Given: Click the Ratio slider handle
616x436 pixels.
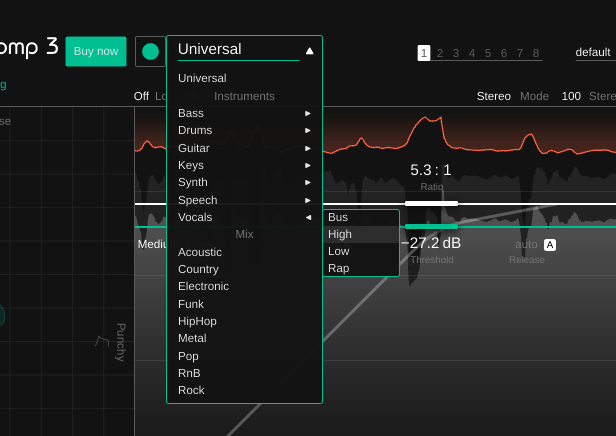Looking at the screenshot, I should pyautogui.click(x=431, y=203).
